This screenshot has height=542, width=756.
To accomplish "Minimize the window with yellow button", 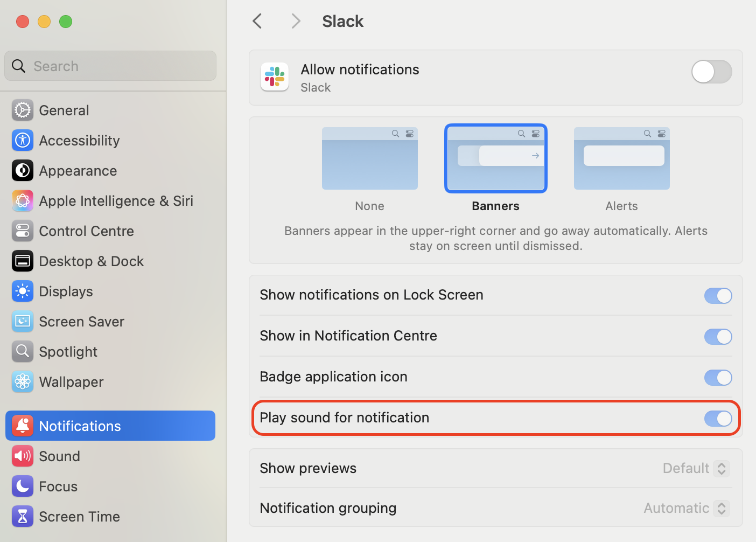I will (44, 22).
